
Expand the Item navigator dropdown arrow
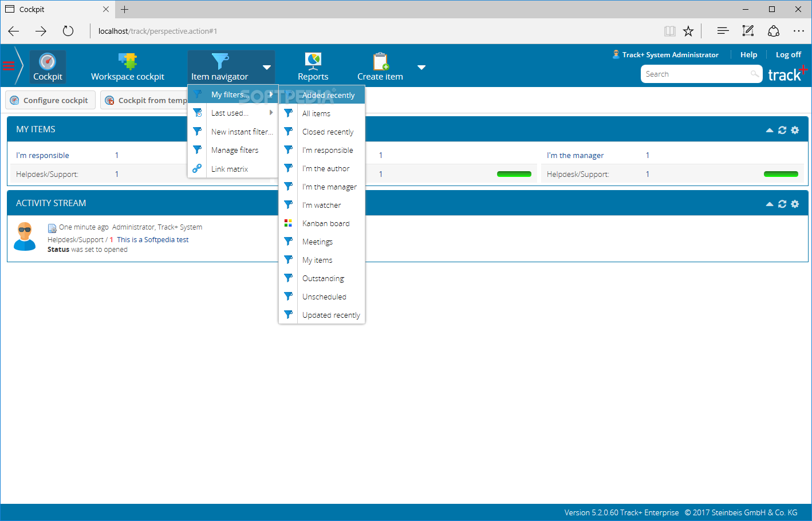coord(267,68)
